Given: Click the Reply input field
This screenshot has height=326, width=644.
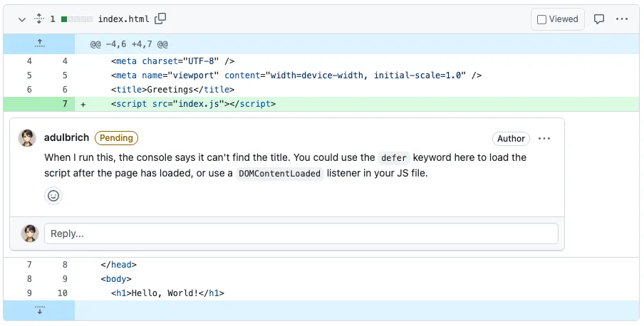Looking at the screenshot, I should 301,233.
